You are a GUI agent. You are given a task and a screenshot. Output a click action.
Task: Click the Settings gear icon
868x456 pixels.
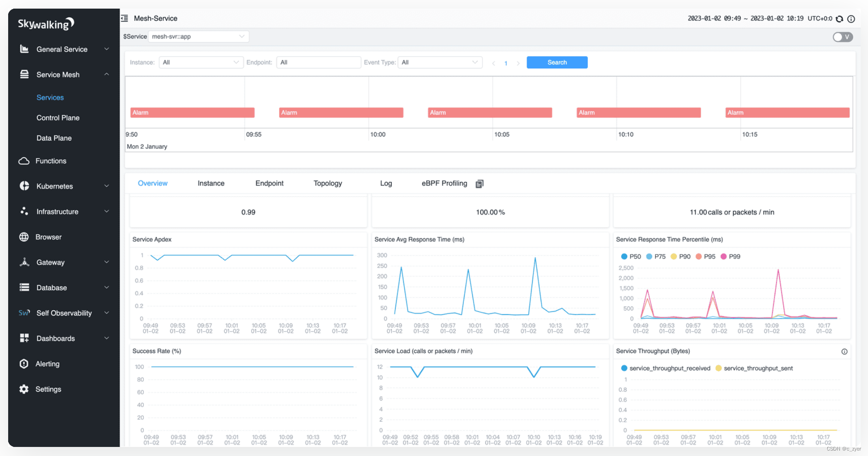click(x=24, y=389)
